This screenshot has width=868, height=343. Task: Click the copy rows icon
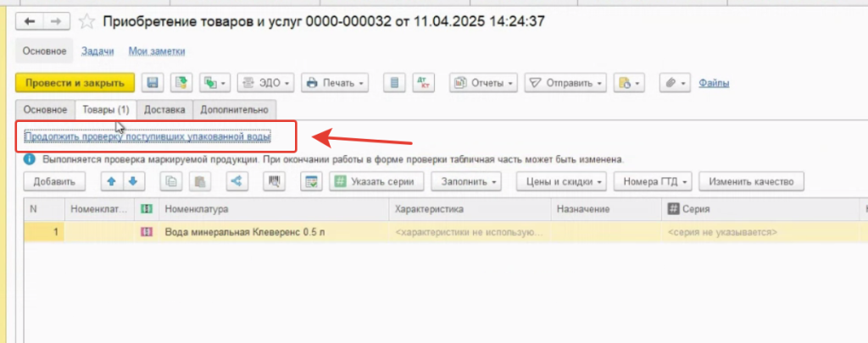[172, 181]
